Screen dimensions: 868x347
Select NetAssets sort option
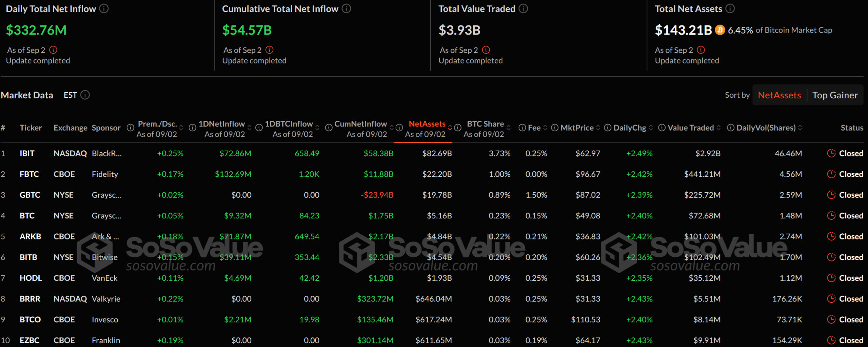[779, 95]
